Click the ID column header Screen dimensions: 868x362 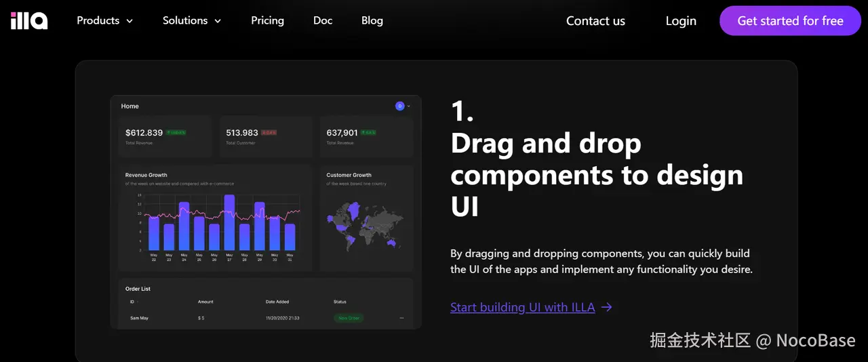click(132, 302)
